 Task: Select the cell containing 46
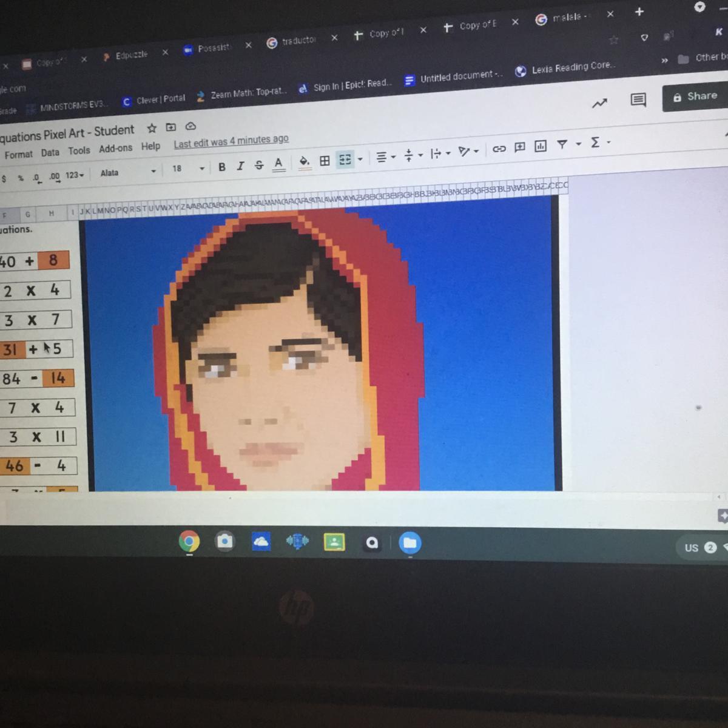click(14, 466)
